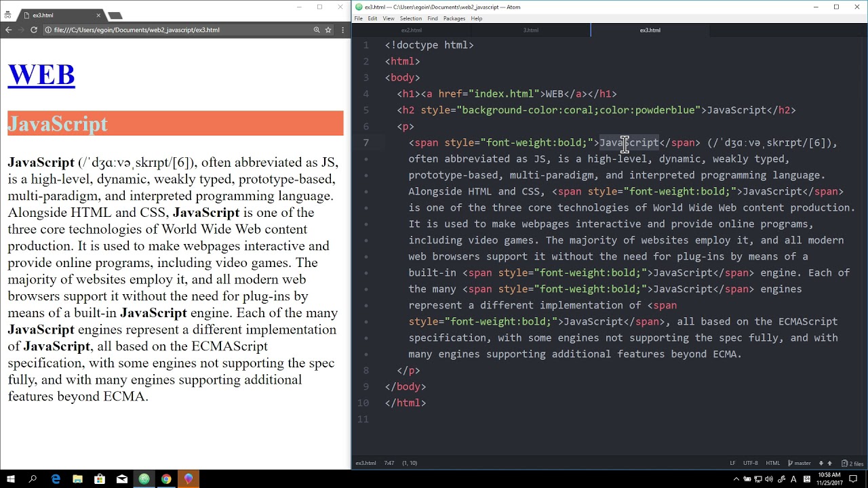The width and height of the screenshot is (868, 488).
Task: Open Chrome zoom magnifier icon in address bar
Action: tap(317, 30)
